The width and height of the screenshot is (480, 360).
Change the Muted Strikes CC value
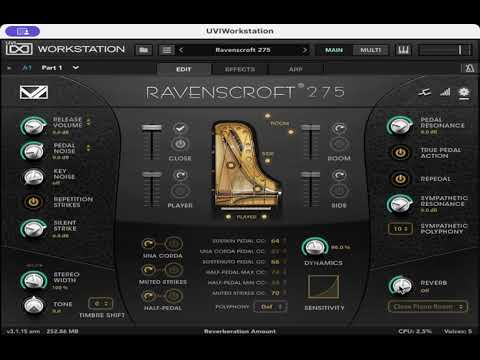coord(275,293)
